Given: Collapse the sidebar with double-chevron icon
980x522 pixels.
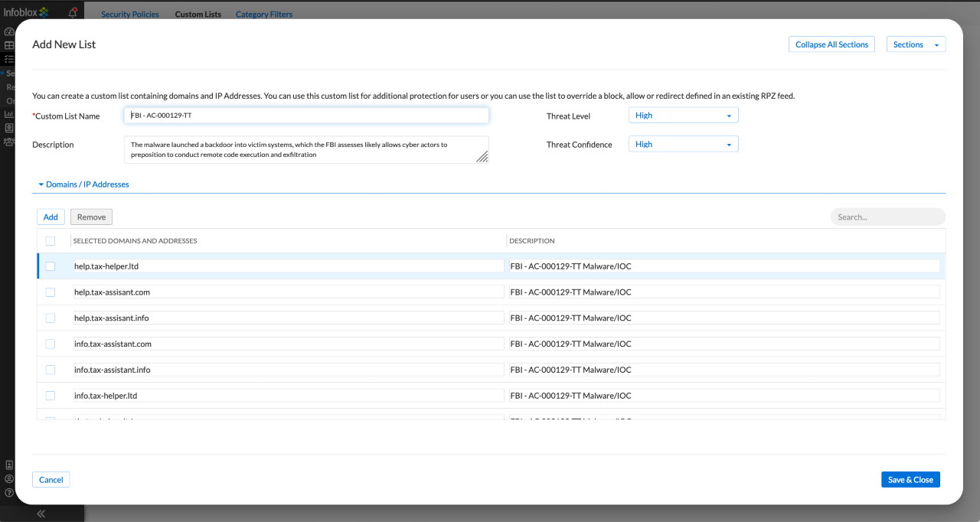Looking at the screenshot, I should pos(41,514).
